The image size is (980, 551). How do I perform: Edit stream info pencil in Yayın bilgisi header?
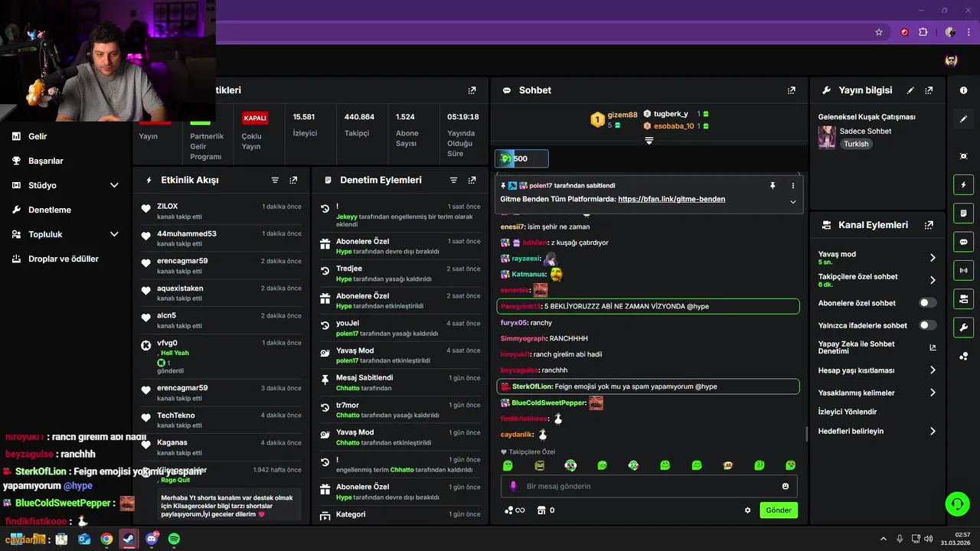click(910, 90)
